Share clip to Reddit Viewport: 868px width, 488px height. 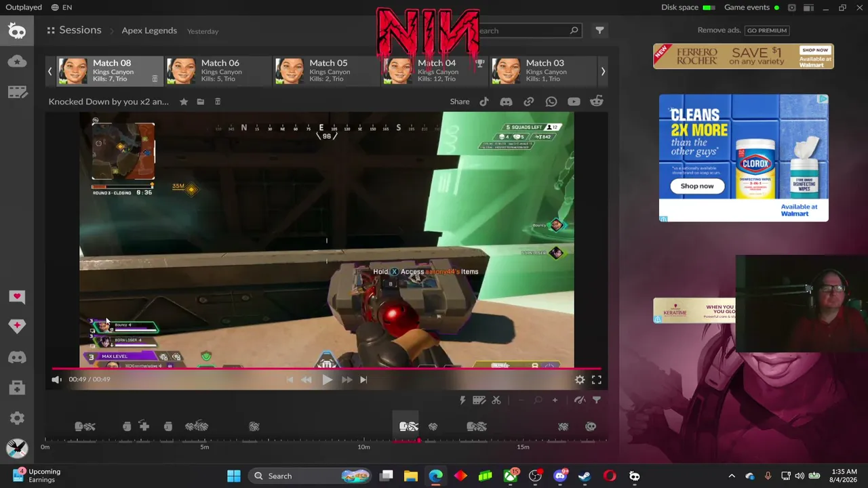[x=597, y=102]
